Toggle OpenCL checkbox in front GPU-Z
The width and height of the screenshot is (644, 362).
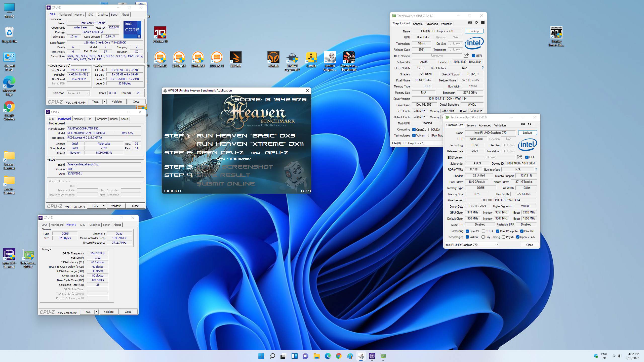467,231
